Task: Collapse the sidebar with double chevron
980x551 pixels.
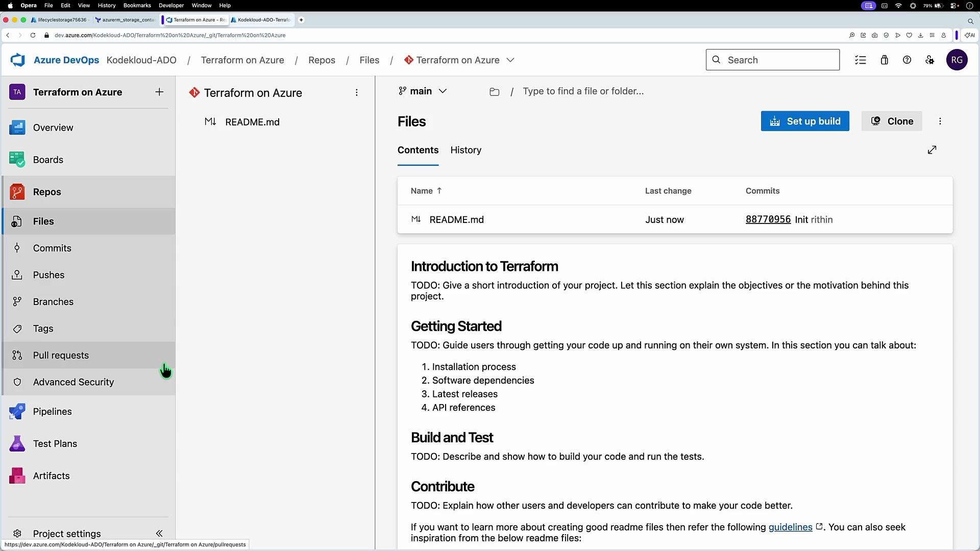Action: coord(159,534)
